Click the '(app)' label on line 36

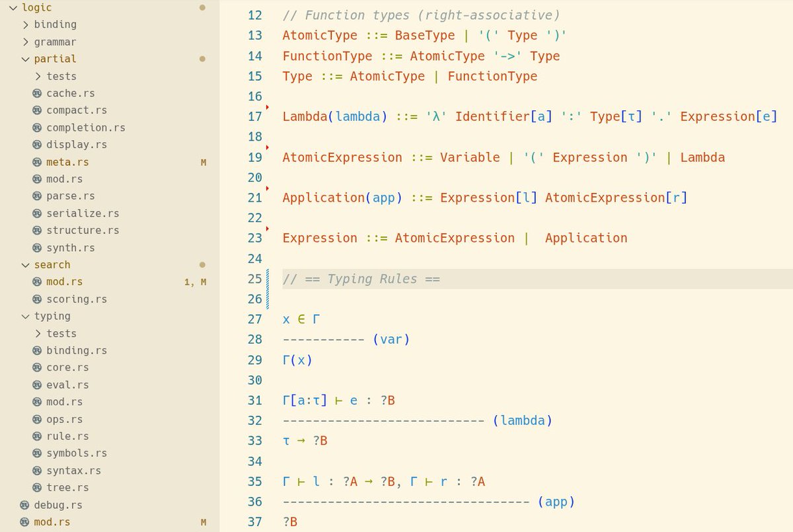(x=556, y=502)
